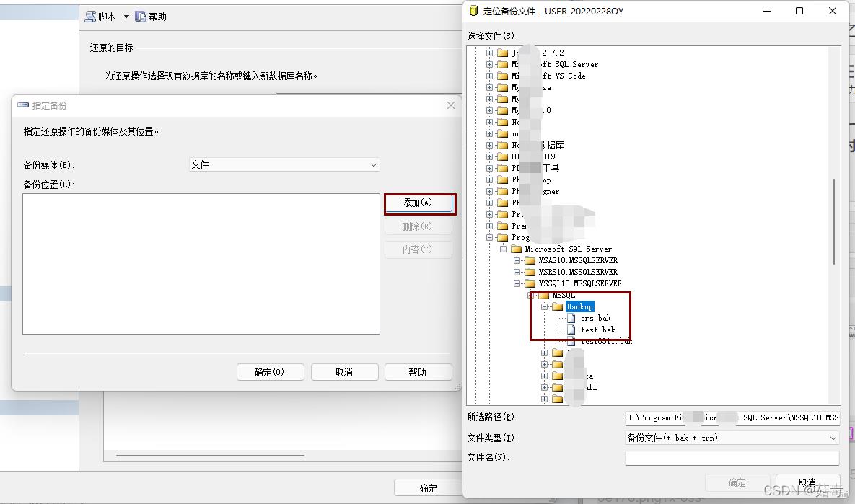Viewport: 855px width, 504px height.
Task: Click the 脚本 script icon in toolbar
Action: (90, 17)
